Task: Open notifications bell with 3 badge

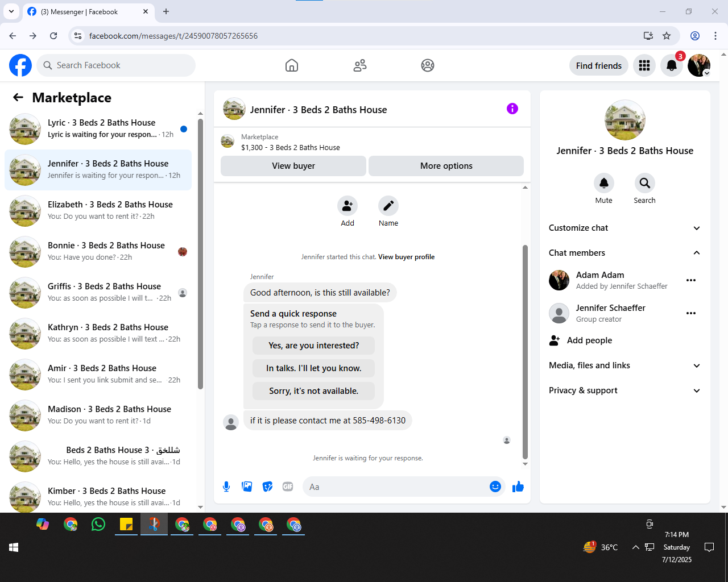Action: pos(672,65)
